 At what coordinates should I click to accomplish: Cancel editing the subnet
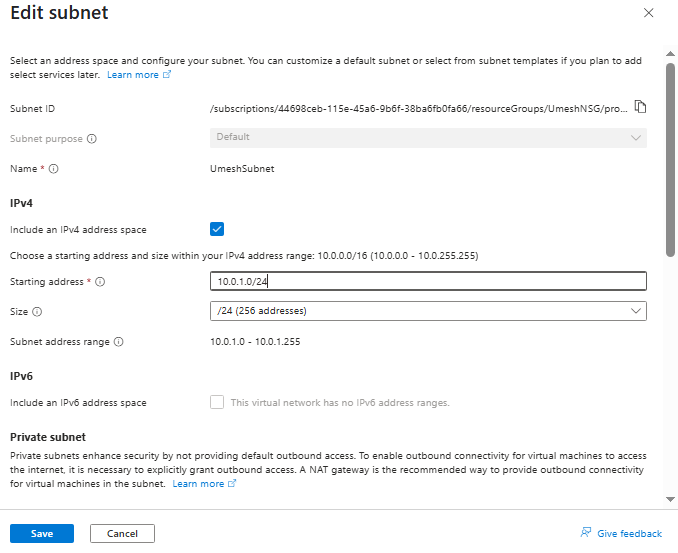click(x=122, y=534)
